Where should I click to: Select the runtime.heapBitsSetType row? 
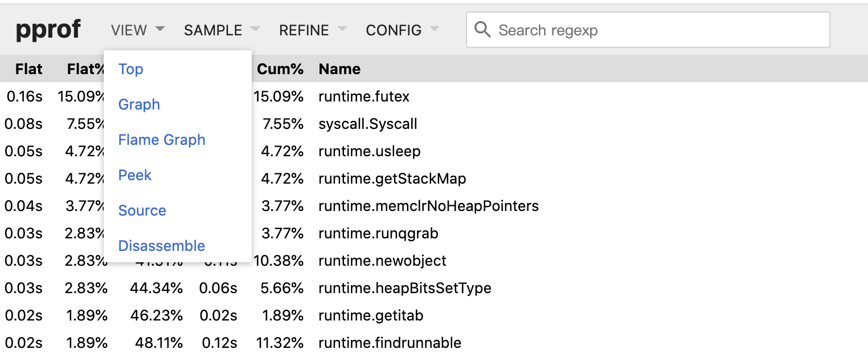pos(404,288)
